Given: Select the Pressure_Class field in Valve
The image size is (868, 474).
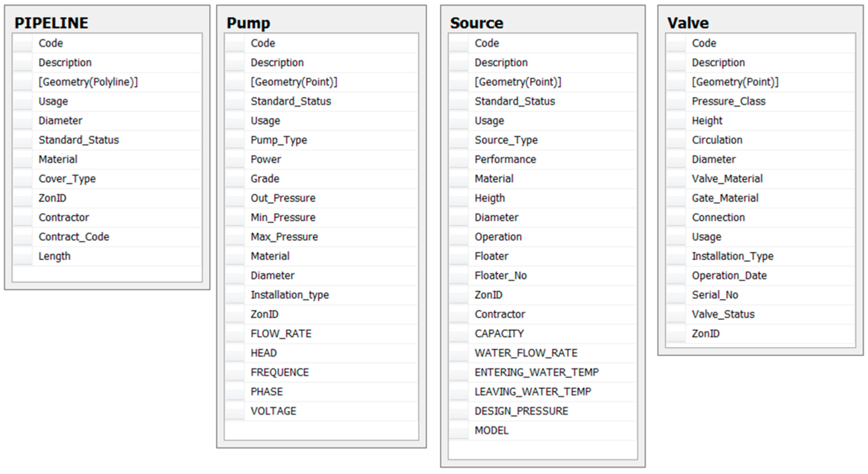Looking at the screenshot, I should pos(728,101).
